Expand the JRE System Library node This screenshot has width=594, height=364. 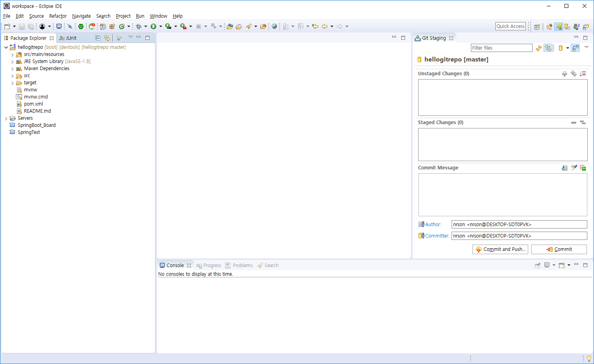pyautogui.click(x=12, y=62)
